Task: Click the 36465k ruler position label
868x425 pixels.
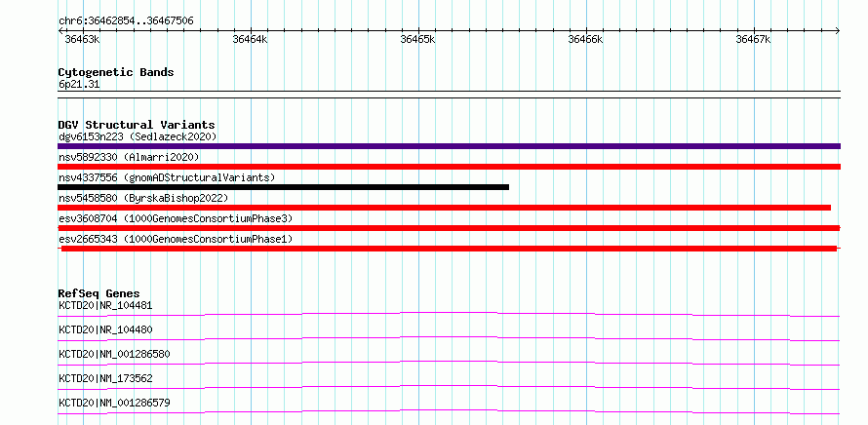Action: click(x=417, y=39)
